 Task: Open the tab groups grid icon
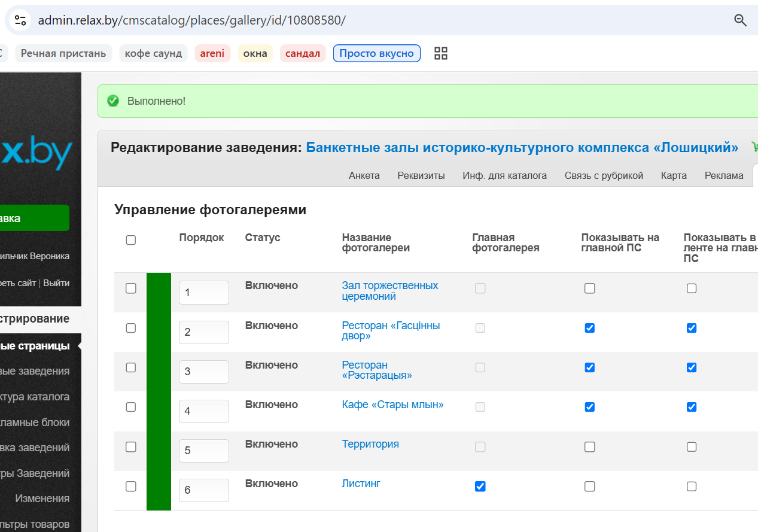(441, 53)
